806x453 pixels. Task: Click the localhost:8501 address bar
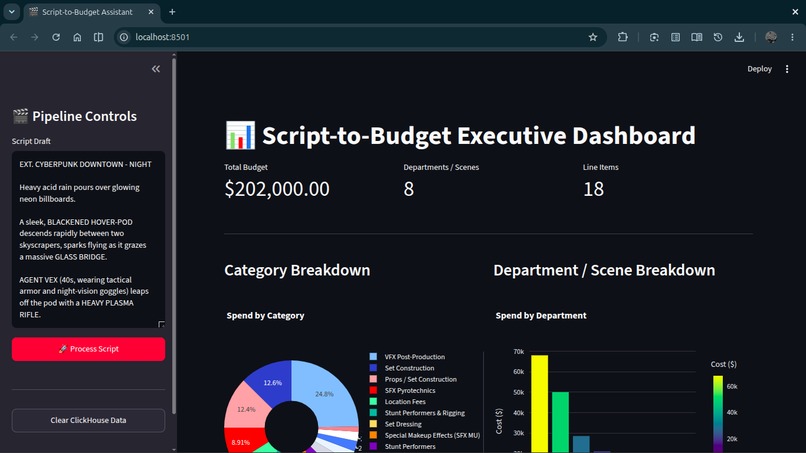(360, 37)
